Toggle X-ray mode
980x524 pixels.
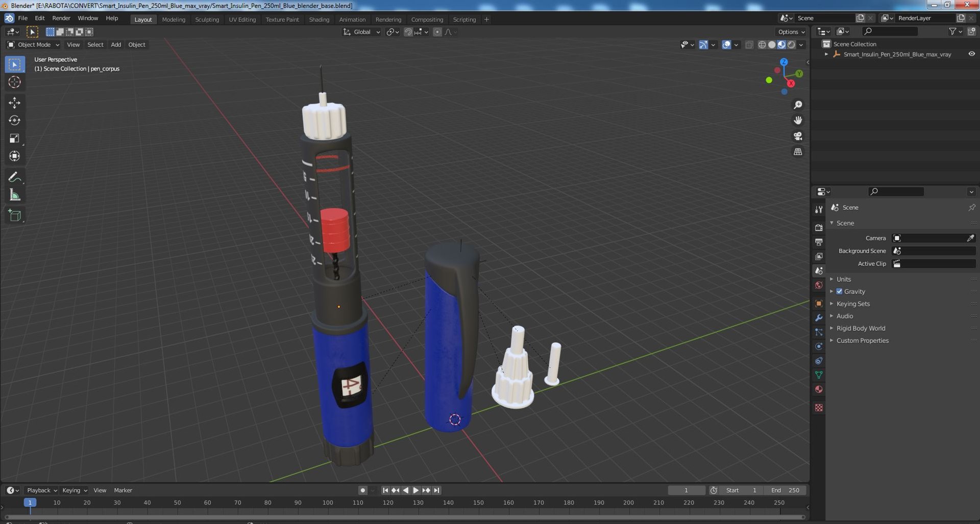[x=749, y=45]
